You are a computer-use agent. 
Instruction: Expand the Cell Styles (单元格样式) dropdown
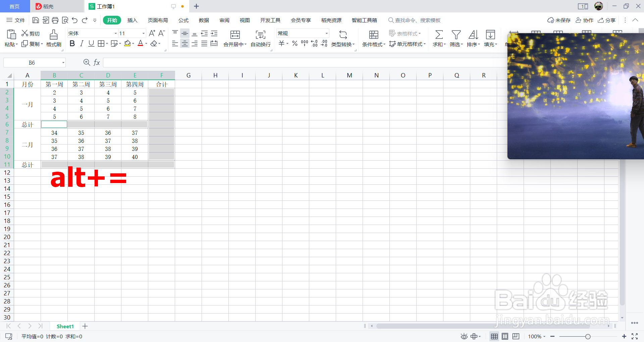click(x=425, y=44)
